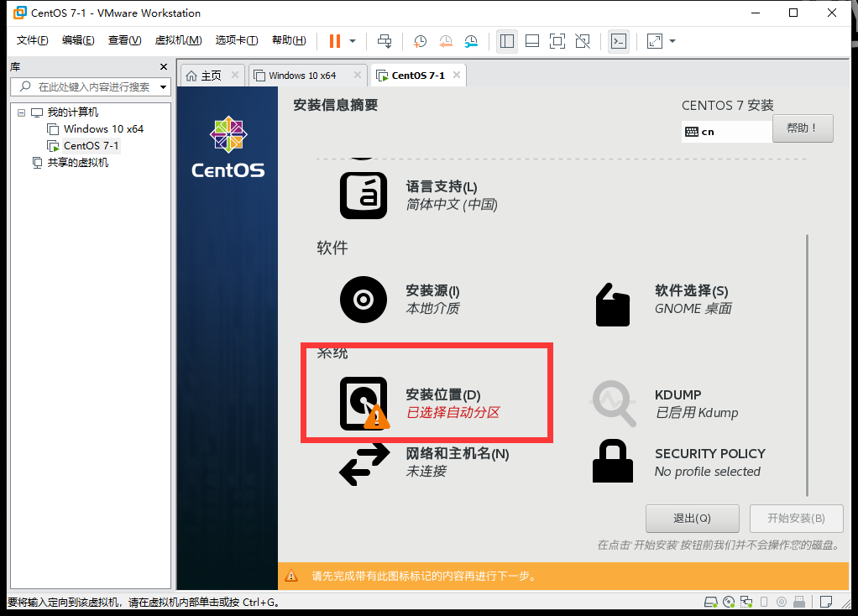Click the installer vertical scrollbar
Viewport: 858px width, 616px height.
(807, 365)
